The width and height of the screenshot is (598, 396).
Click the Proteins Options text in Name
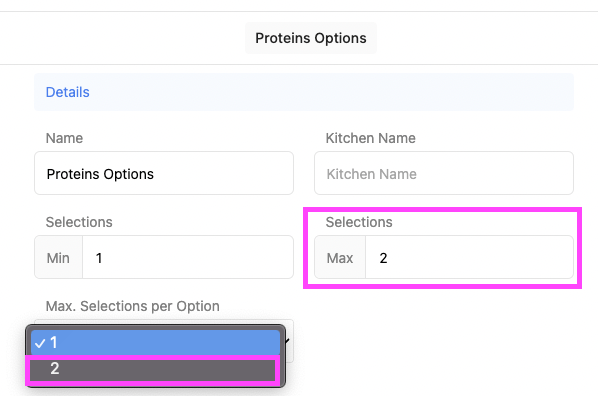(x=100, y=174)
